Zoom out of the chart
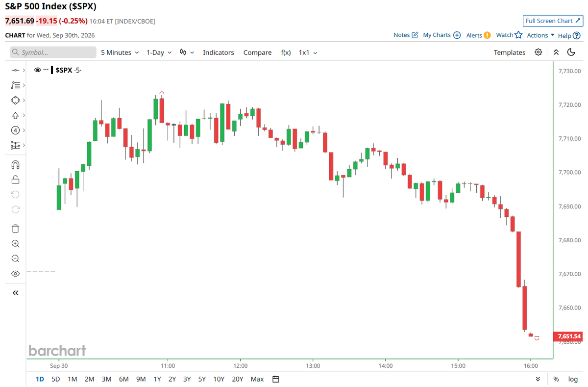588x387 pixels. coord(15,258)
